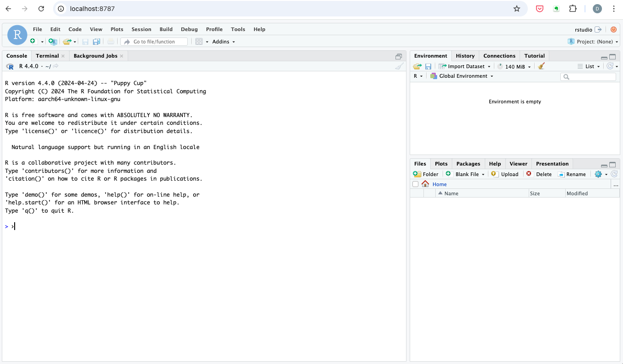
Task: Click the save all documents icon
Action: pyautogui.click(x=96, y=42)
